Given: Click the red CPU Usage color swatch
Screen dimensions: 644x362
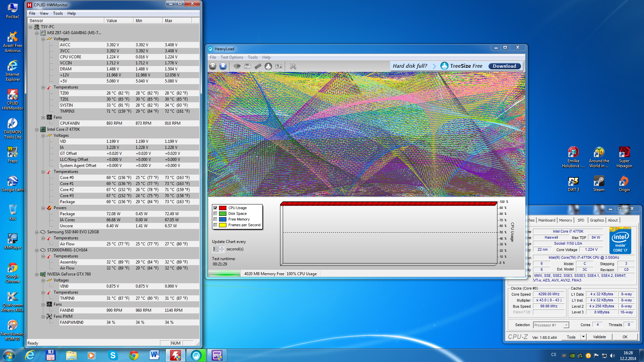Looking at the screenshot, I should [223, 208].
